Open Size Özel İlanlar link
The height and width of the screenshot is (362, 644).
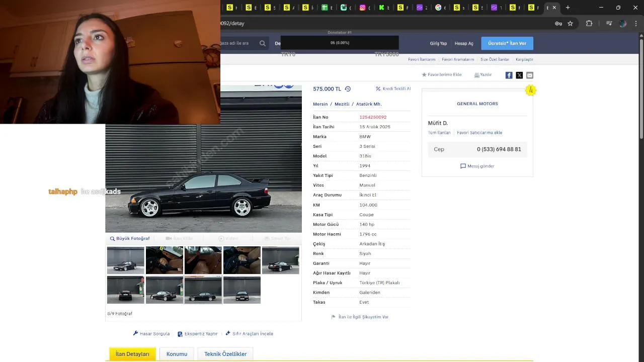[495, 59]
